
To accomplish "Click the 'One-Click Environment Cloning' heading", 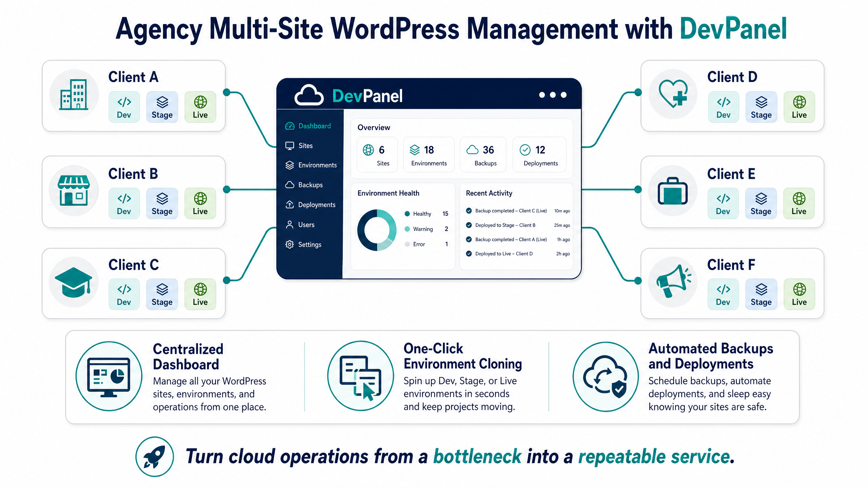I will [x=463, y=356].
